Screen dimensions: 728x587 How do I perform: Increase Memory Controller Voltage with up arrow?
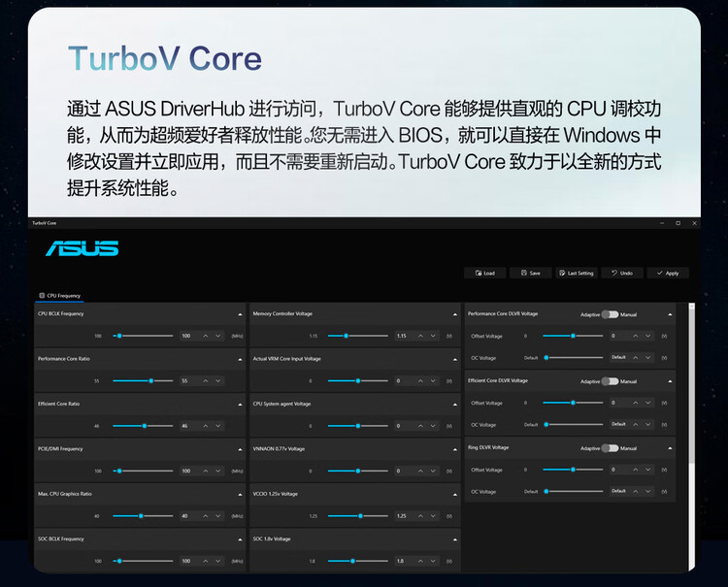point(420,336)
